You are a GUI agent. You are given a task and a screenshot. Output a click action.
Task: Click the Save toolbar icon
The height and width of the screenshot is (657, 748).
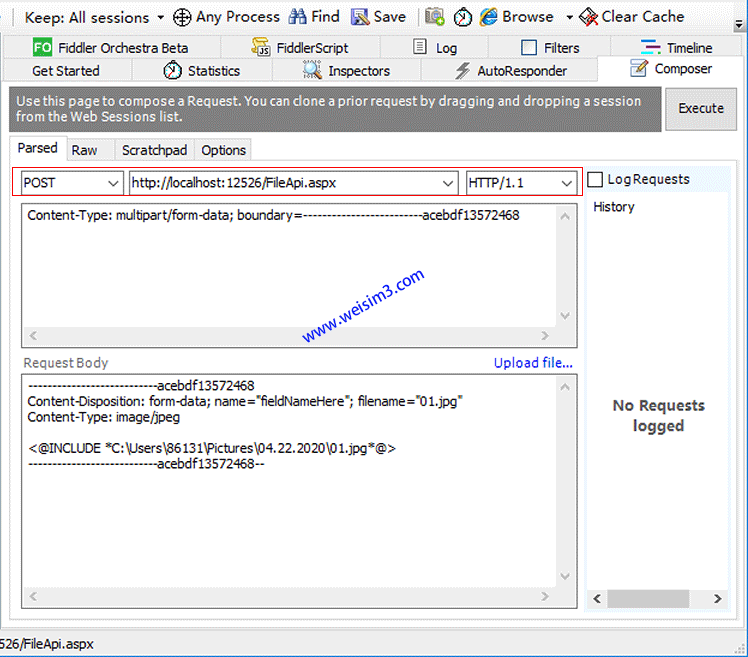tap(360, 18)
